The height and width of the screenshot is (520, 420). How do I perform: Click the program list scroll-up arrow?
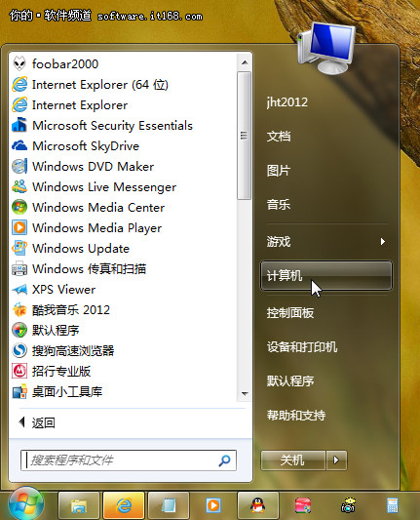tap(245, 62)
